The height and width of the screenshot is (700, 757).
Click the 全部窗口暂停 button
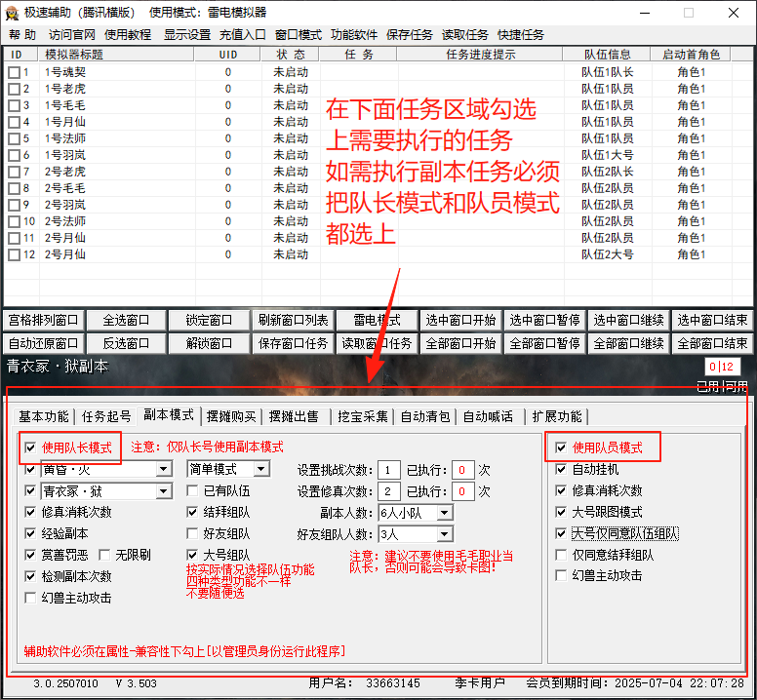click(544, 343)
